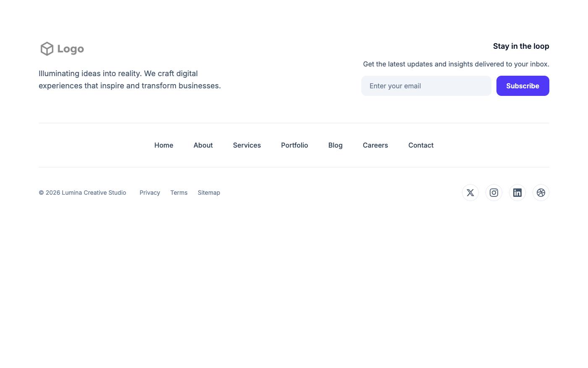Open the Terms link
The image size is (588, 368).
pos(179,193)
